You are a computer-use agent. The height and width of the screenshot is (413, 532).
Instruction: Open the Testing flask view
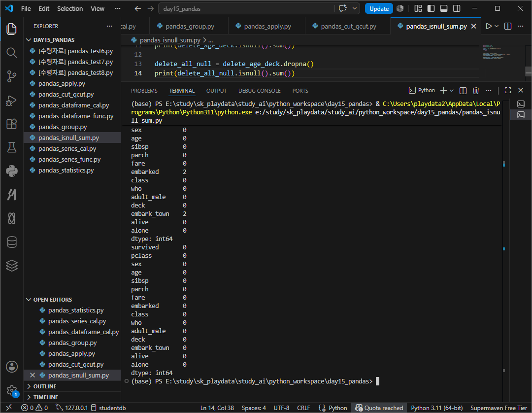tap(11, 147)
